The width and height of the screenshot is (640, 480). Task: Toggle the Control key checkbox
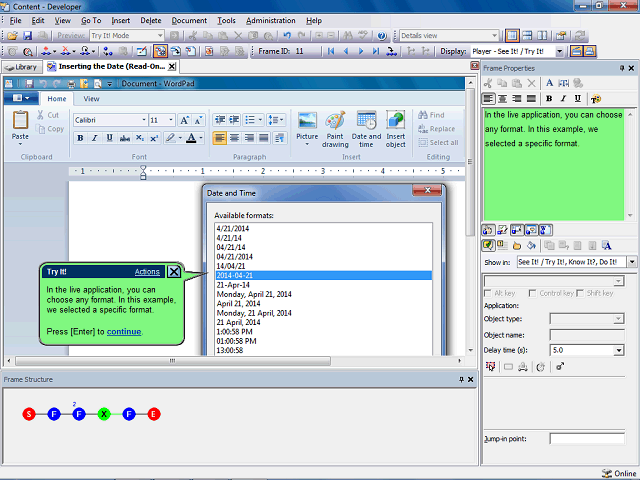(x=532, y=293)
